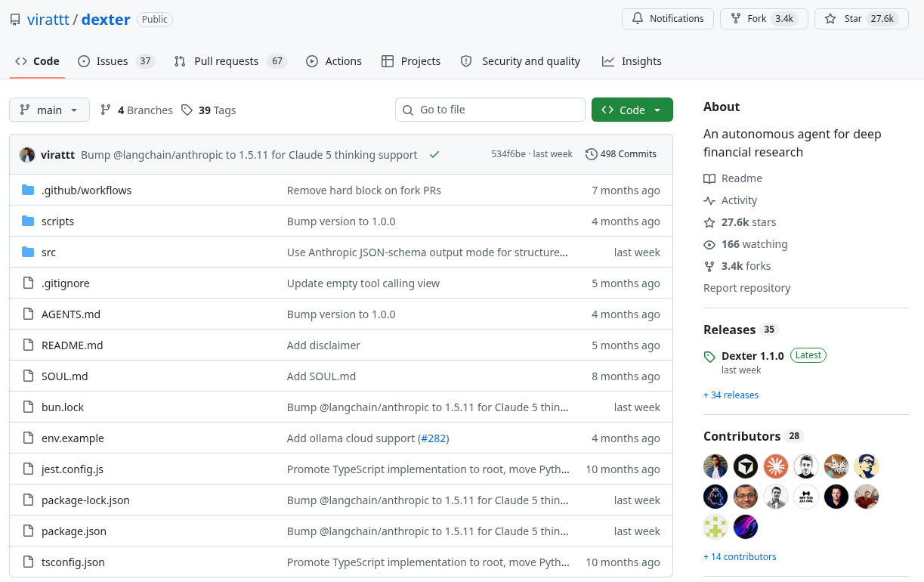Open the README.md file name
Screen dimensions: 924x582
pyautogui.click(x=72, y=345)
